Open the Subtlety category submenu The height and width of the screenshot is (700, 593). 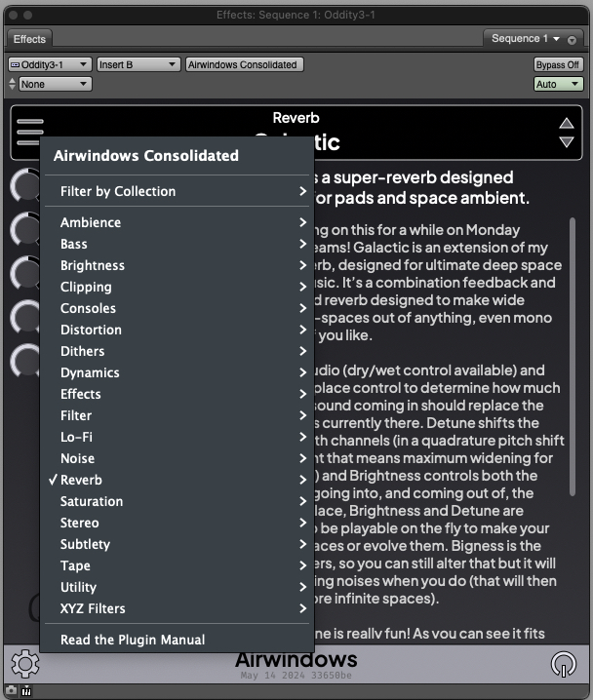tap(177, 544)
